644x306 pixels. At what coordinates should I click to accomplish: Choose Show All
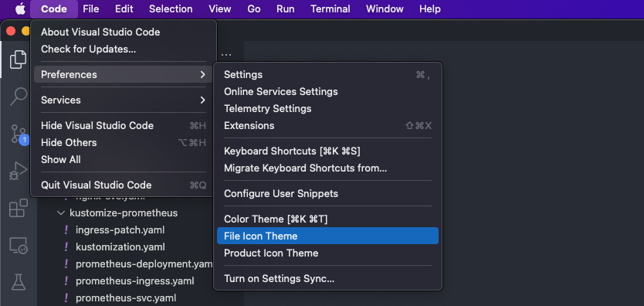click(x=124, y=160)
